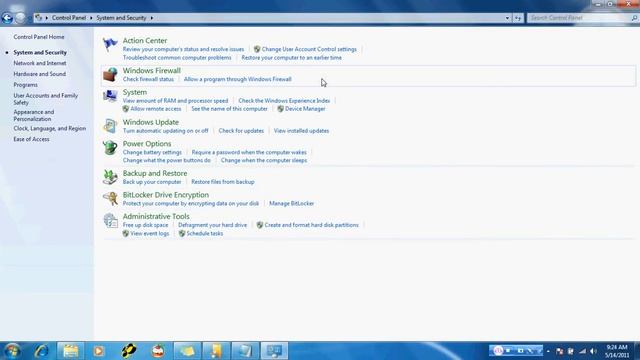The height and width of the screenshot is (360, 640).
Task: Click the System and Security breadcrumb segment
Action: [121, 18]
